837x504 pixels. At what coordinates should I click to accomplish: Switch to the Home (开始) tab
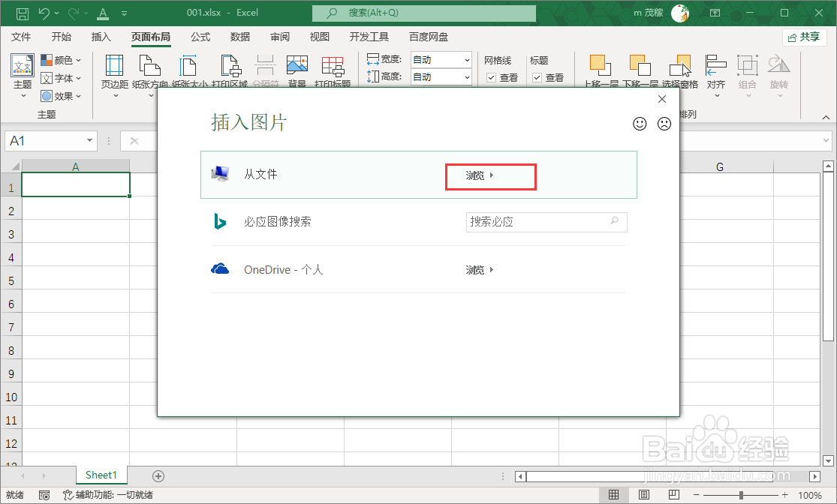62,37
